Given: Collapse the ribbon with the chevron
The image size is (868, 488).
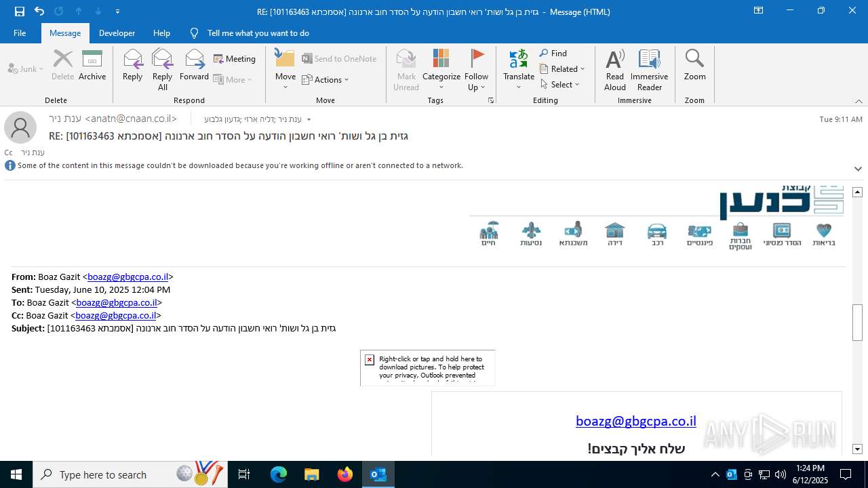Looking at the screenshot, I should [x=859, y=101].
